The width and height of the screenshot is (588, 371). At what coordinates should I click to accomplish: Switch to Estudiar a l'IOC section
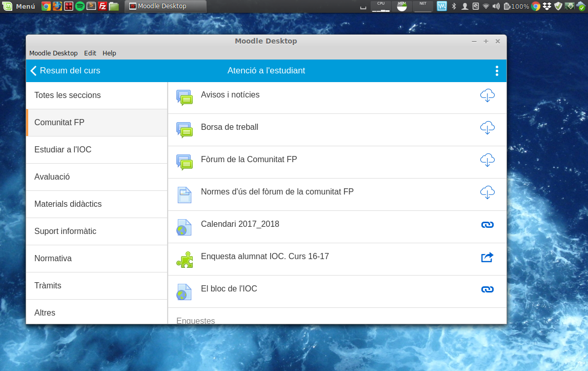(63, 150)
